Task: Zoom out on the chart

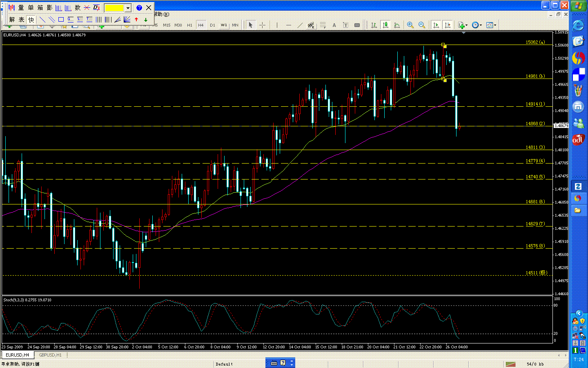Action: click(x=422, y=25)
